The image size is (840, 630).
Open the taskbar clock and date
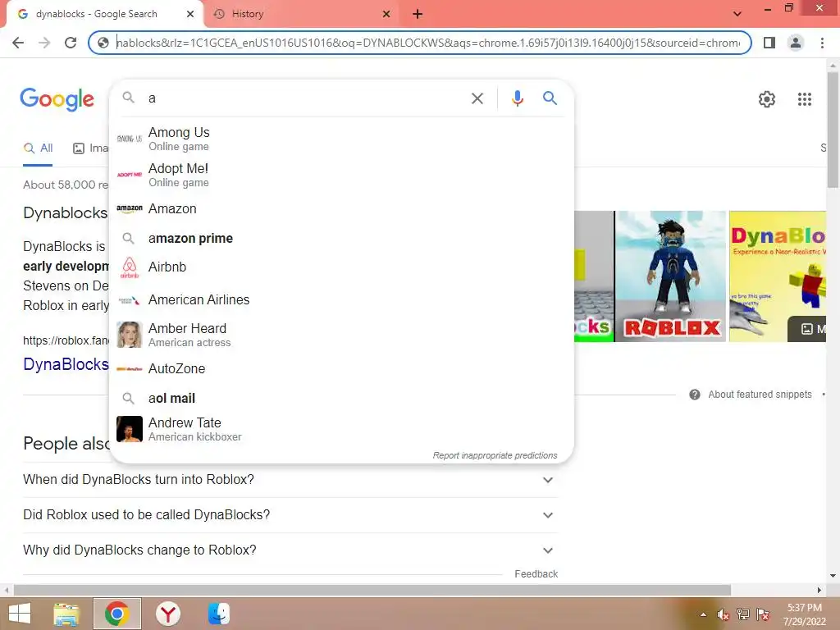(x=804, y=614)
